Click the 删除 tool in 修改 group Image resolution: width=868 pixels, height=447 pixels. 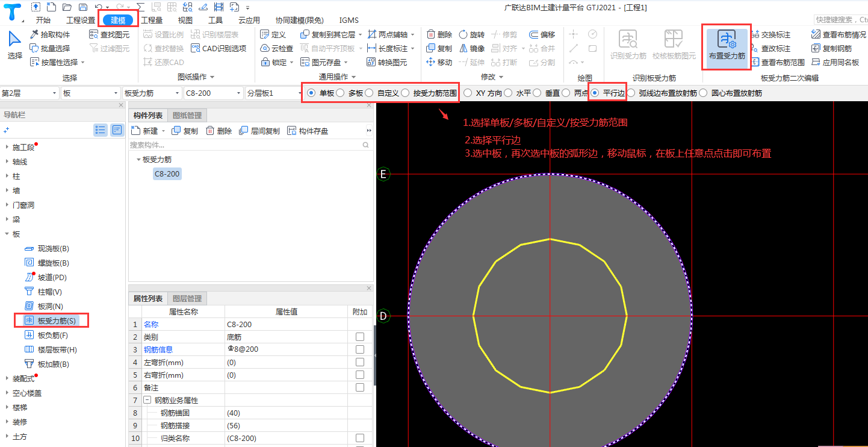click(x=439, y=34)
